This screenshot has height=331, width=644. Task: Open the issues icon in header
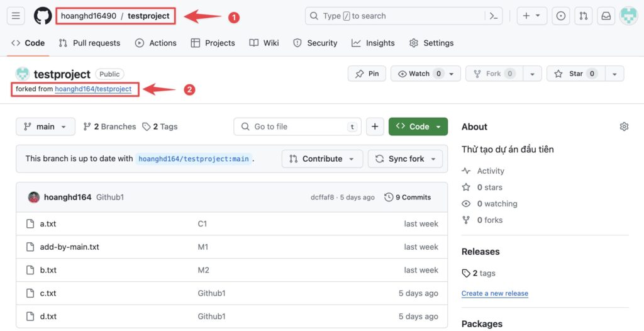pyautogui.click(x=560, y=16)
